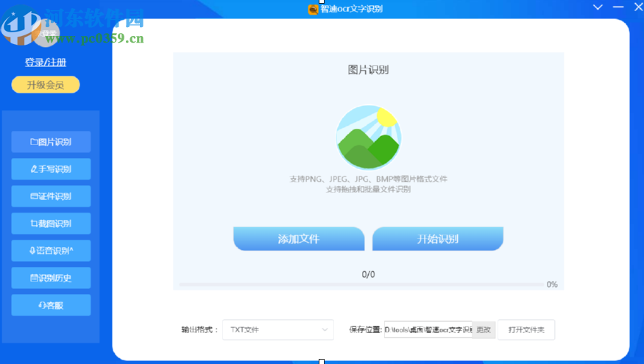Click the 0% progress label
644x364 pixels.
[x=552, y=285]
